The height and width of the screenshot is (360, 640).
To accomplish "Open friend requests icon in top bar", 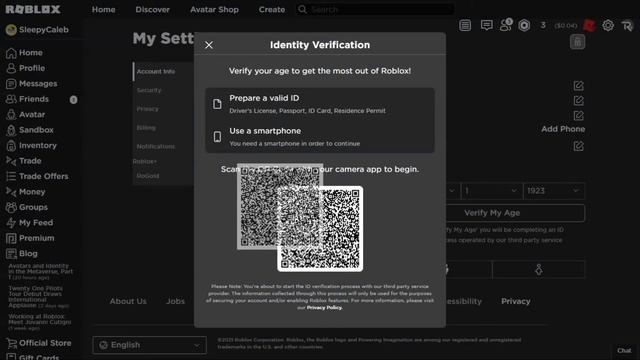I will tap(506, 25).
